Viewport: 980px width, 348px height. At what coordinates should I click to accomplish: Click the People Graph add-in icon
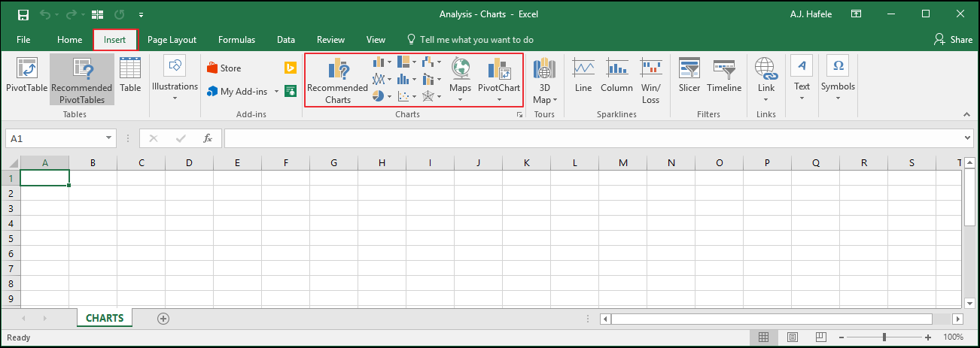291,92
